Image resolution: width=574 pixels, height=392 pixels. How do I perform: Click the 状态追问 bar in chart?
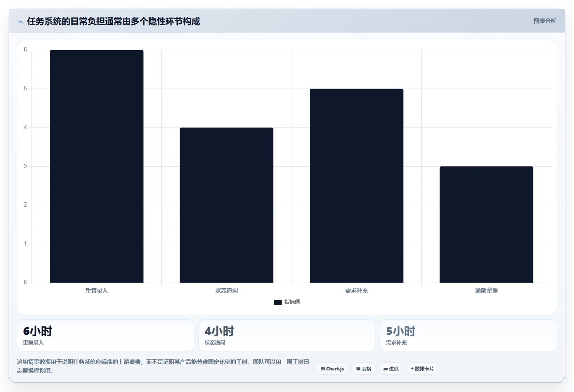tap(227, 205)
